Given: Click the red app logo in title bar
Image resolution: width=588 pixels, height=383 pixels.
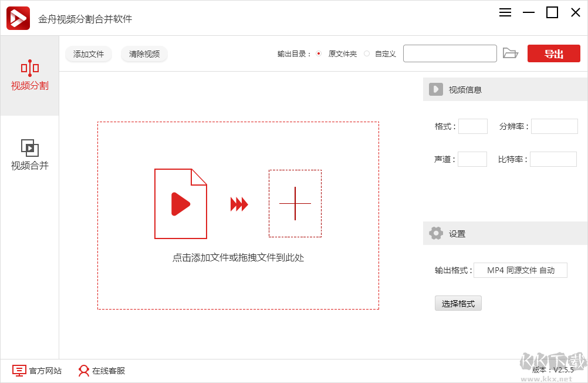Looking at the screenshot, I should [17, 17].
